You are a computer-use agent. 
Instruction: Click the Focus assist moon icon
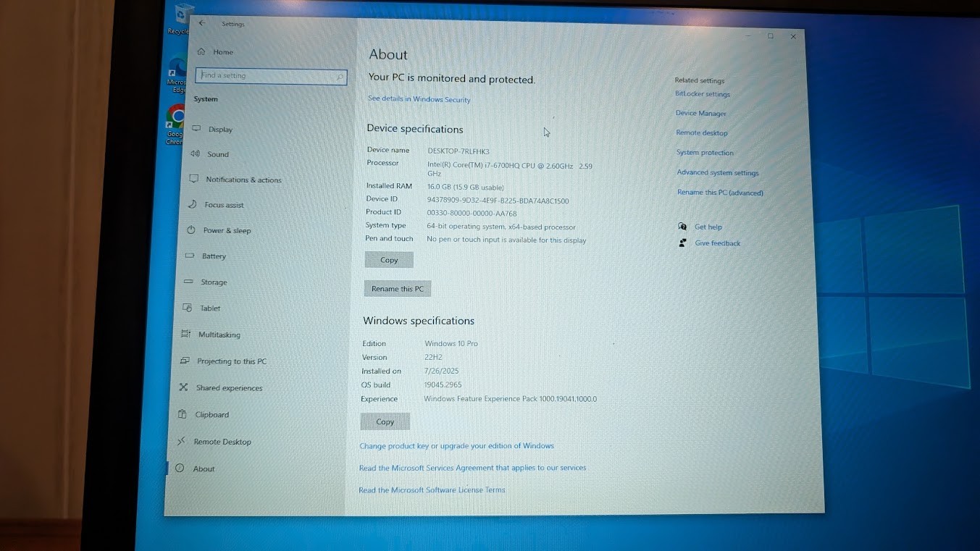(x=193, y=204)
